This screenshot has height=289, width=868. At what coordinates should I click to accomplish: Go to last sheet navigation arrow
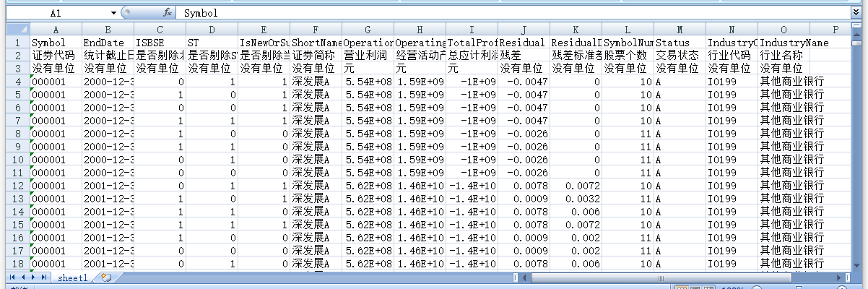pos(44,277)
